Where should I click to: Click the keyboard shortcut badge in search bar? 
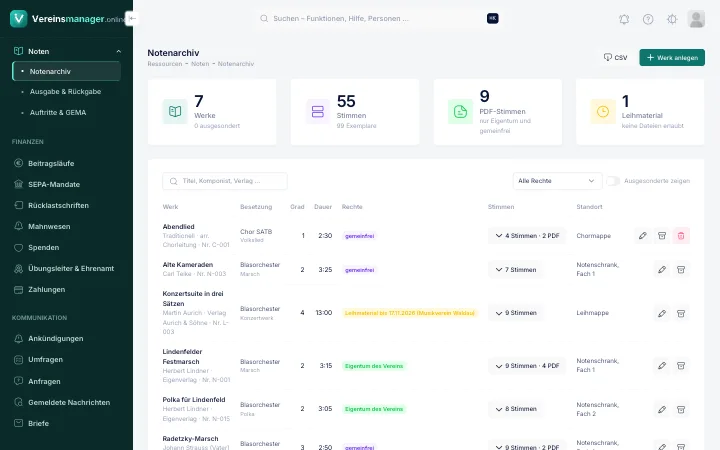pos(493,18)
